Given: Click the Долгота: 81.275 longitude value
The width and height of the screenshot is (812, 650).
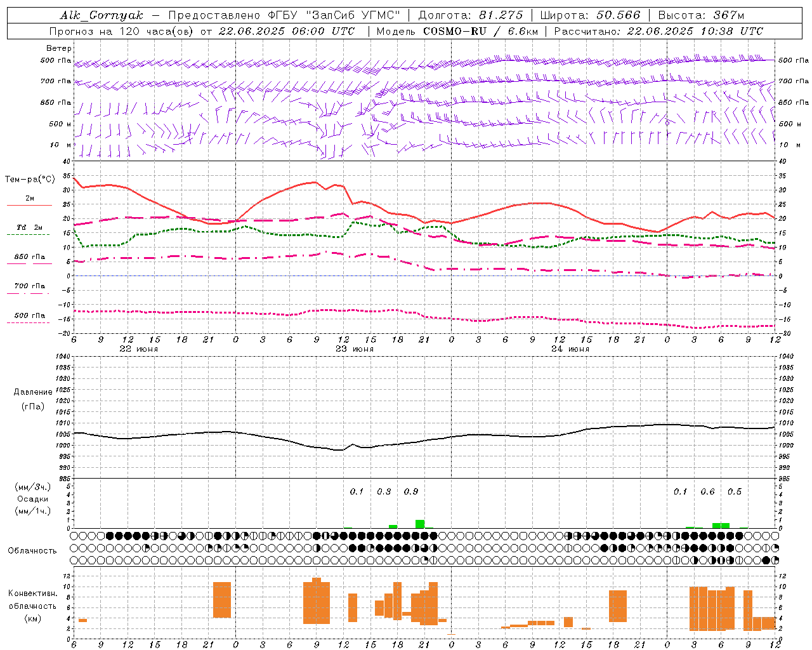Looking at the screenshot, I should point(471,15).
